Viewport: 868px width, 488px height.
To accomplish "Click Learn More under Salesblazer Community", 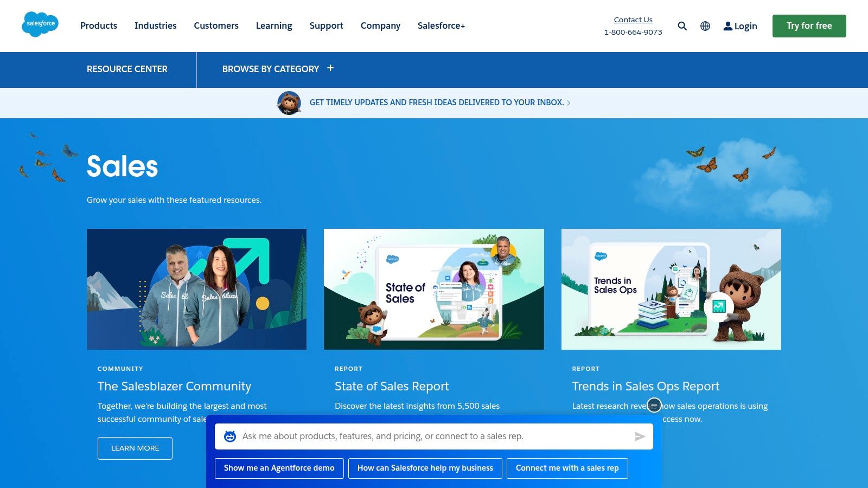I will (135, 448).
